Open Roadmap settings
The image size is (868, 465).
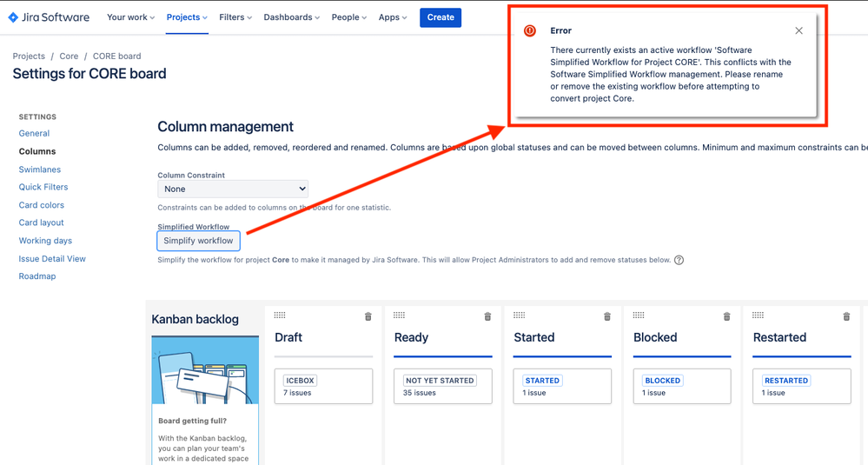(x=37, y=276)
